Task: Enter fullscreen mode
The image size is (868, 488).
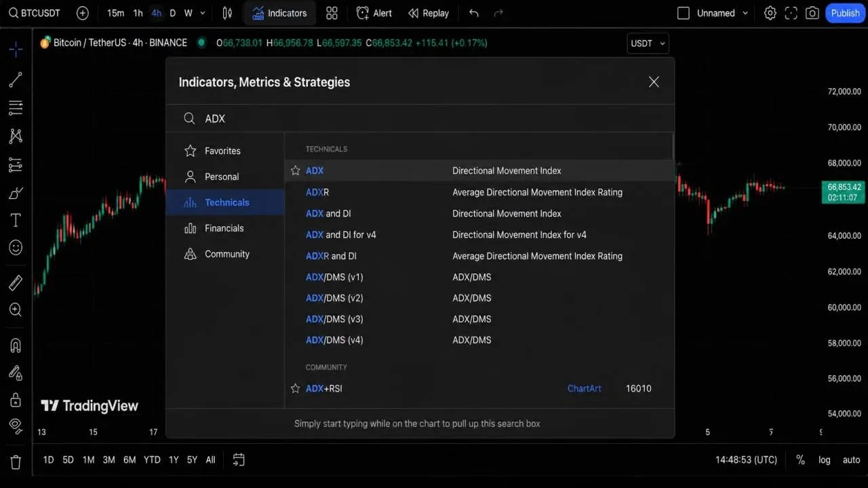Action: tap(791, 13)
